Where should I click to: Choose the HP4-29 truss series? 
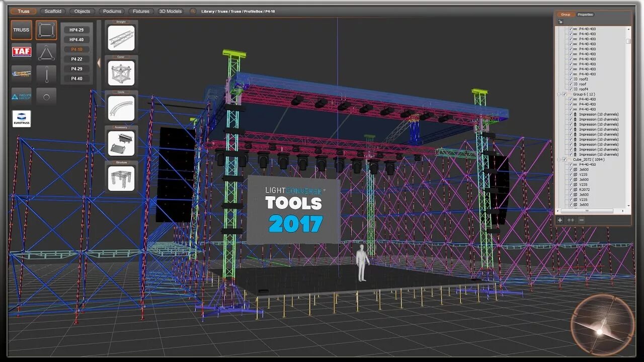(x=76, y=30)
